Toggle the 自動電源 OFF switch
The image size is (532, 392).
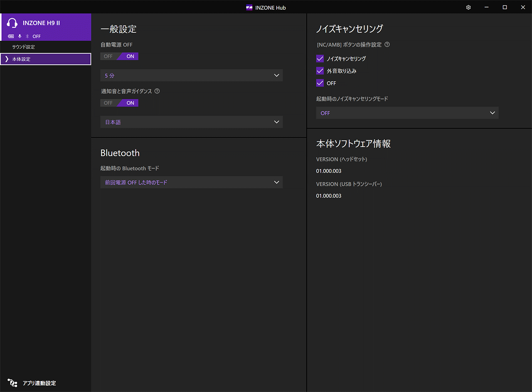tap(119, 57)
